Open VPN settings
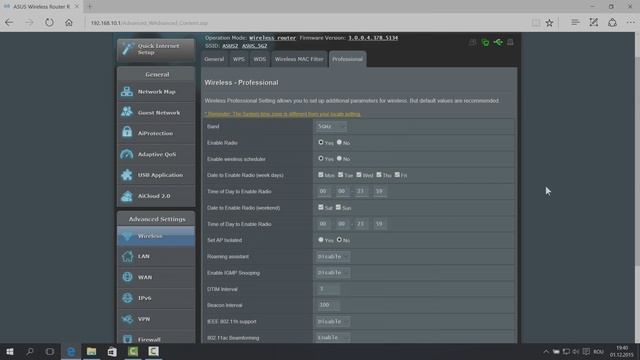The width and height of the screenshot is (640, 360). [x=156, y=319]
